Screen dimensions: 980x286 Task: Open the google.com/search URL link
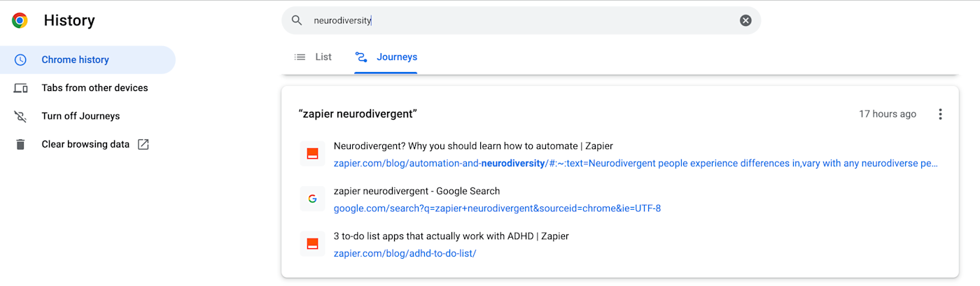pos(497,208)
